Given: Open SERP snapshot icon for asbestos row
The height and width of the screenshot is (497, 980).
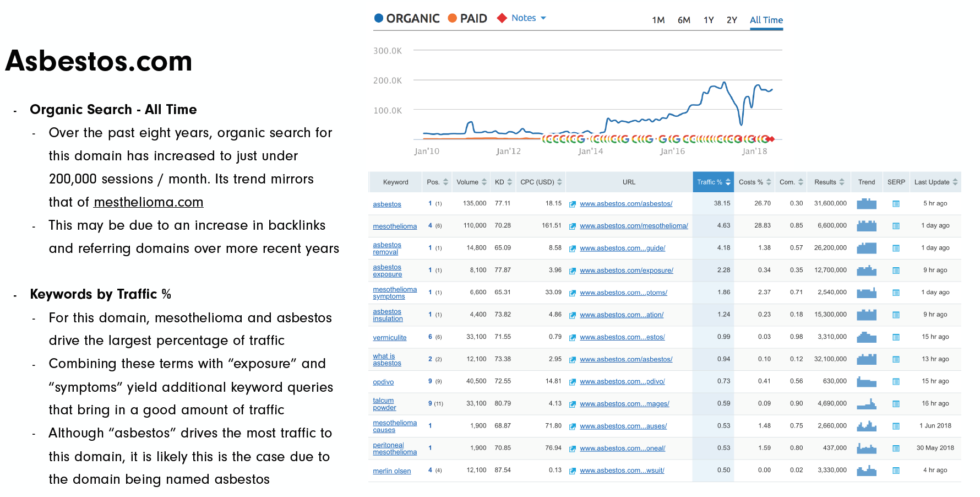Looking at the screenshot, I should point(896,204).
